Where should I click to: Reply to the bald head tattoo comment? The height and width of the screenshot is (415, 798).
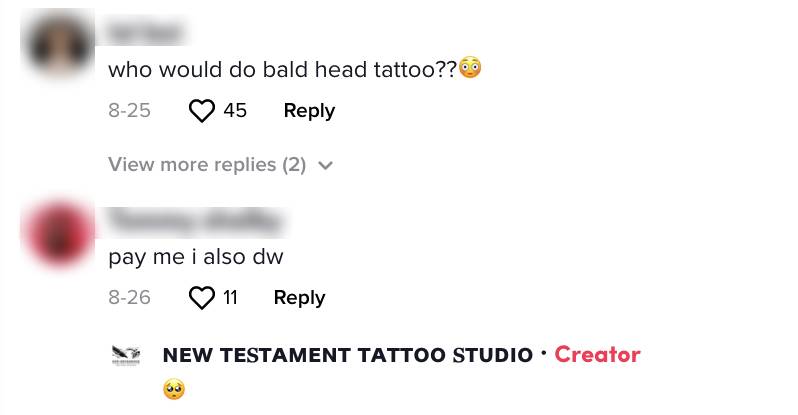309,110
